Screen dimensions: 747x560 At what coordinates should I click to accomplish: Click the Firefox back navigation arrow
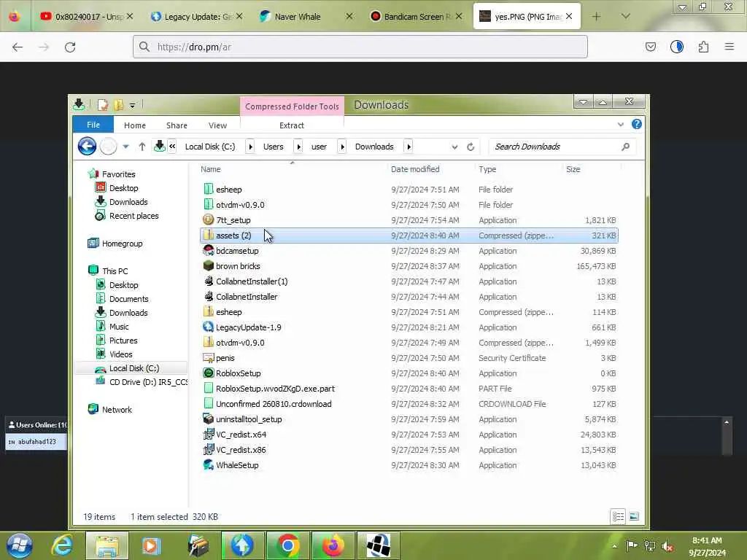tap(18, 47)
